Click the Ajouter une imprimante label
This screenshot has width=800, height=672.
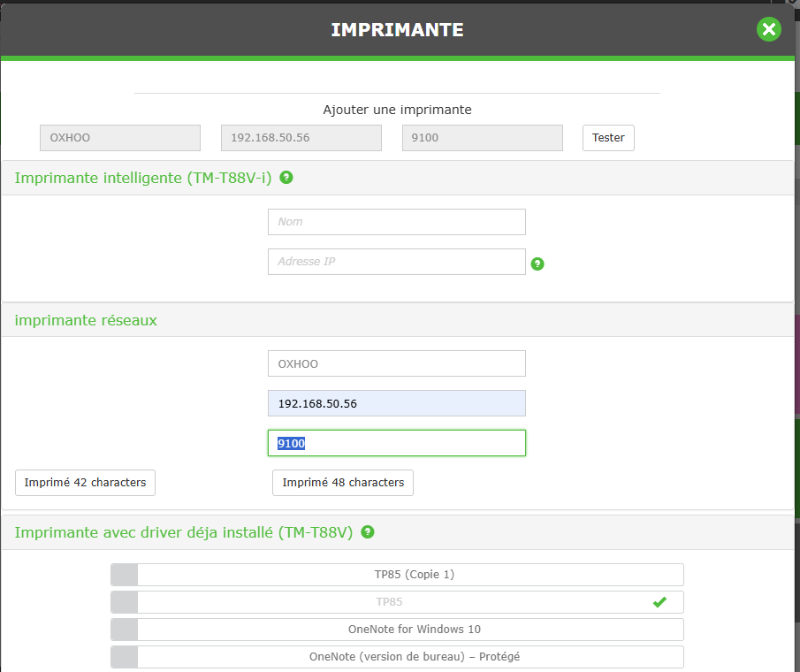click(x=397, y=110)
